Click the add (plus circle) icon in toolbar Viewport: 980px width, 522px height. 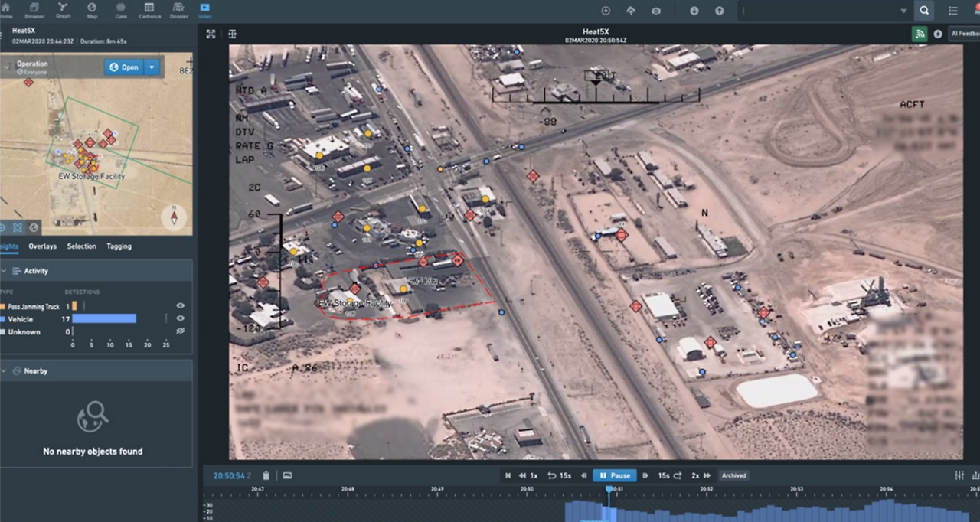coord(606,11)
